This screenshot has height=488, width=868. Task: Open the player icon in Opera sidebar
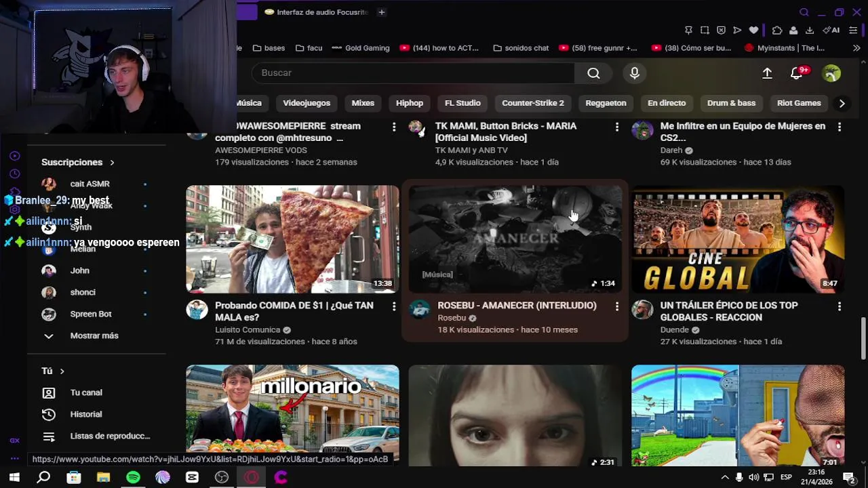pyautogui.click(x=14, y=156)
